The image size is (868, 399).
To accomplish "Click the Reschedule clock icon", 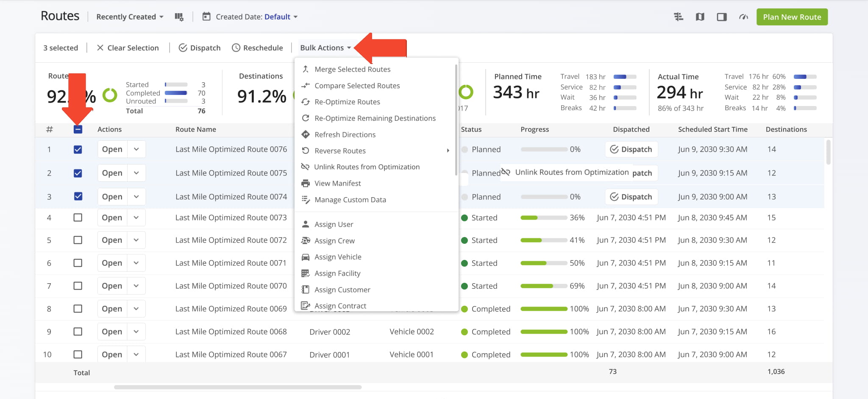I will coord(236,48).
